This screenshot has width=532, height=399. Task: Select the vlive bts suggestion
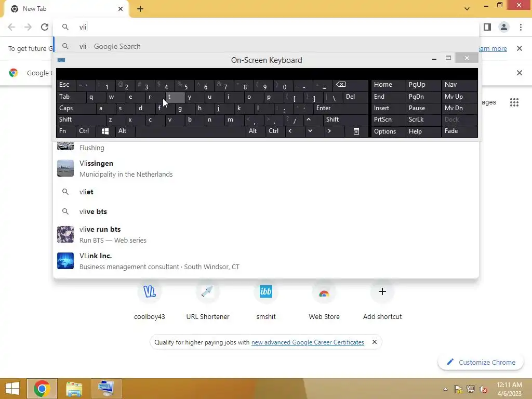(x=266, y=211)
